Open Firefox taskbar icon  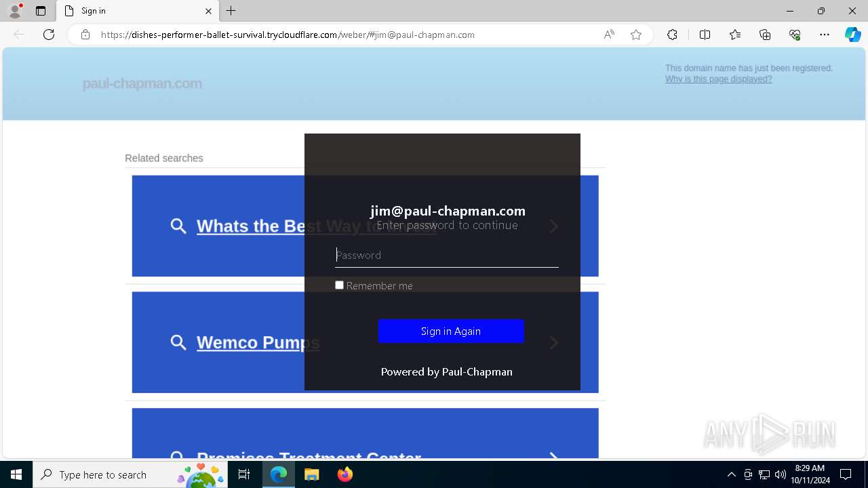[344, 474]
